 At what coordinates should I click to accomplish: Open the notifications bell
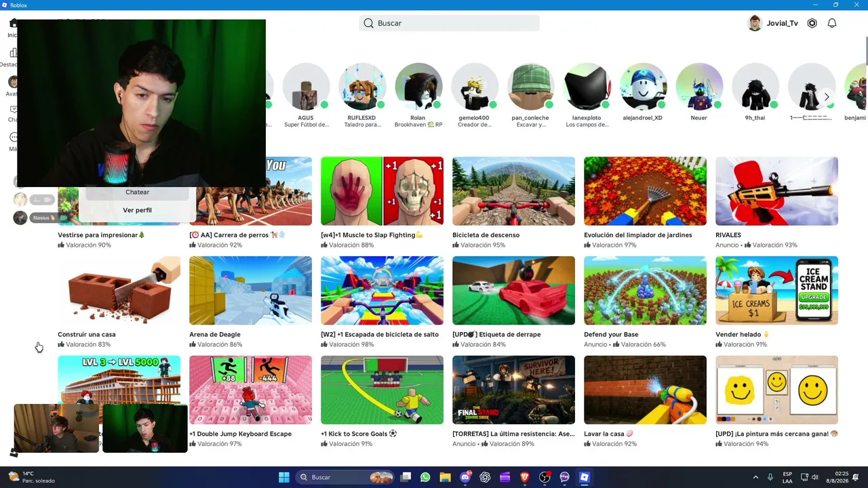(x=832, y=23)
